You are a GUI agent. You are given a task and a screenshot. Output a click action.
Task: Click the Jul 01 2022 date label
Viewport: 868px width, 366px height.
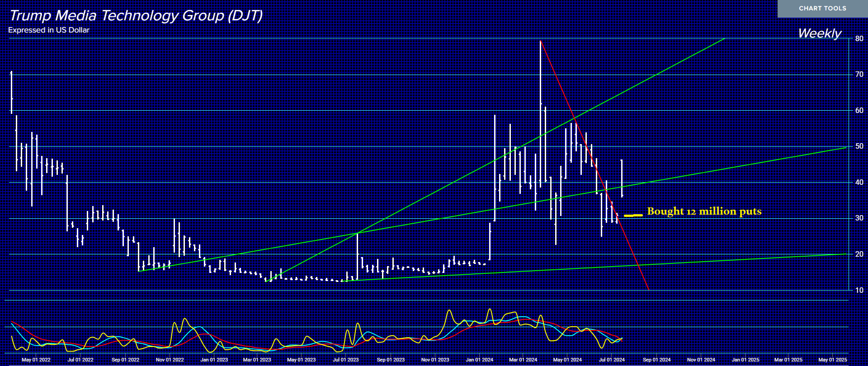pyautogui.click(x=80, y=360)
